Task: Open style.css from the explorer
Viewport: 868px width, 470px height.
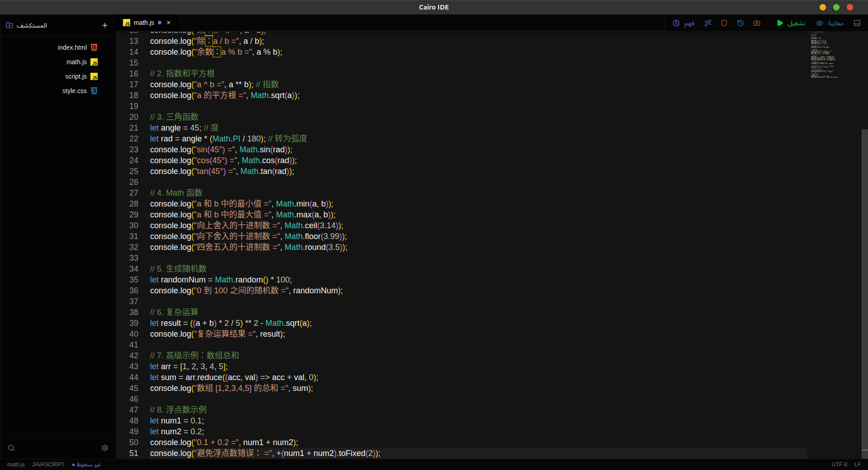Action: [x=75, y=91]
